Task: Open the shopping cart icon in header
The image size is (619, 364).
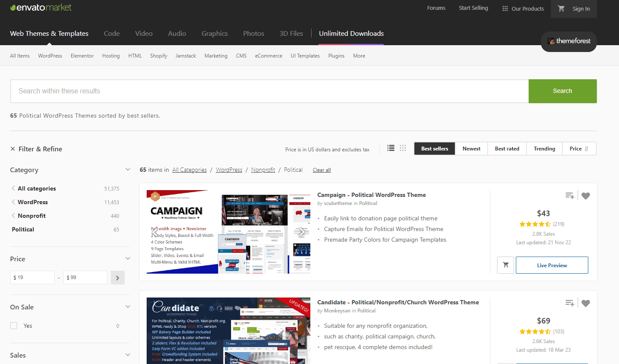Action: pyautogui.click(x=561, y=9)
